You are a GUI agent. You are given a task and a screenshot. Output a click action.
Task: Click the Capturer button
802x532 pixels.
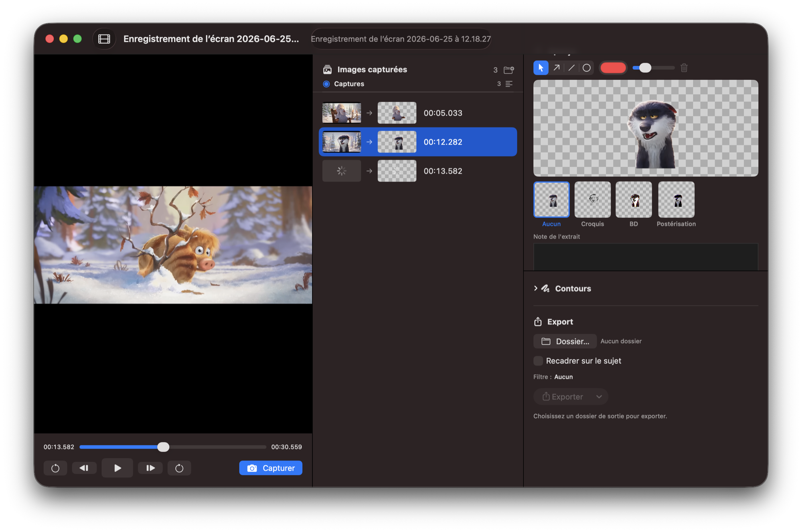[271, 468]
